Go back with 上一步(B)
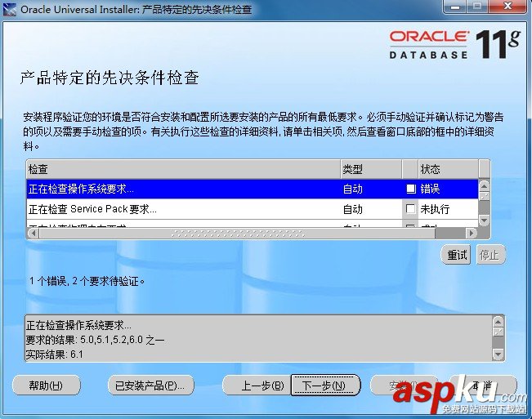This screenshot has height=419, width=532. point(257,386)
